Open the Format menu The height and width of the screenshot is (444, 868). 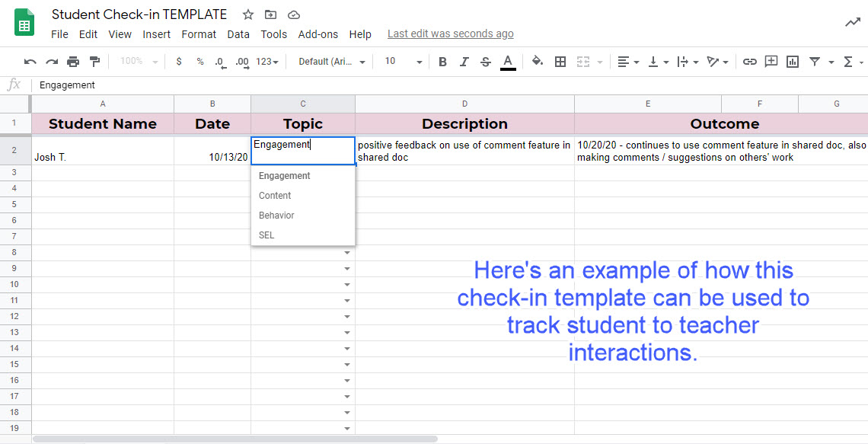[199, 34]
